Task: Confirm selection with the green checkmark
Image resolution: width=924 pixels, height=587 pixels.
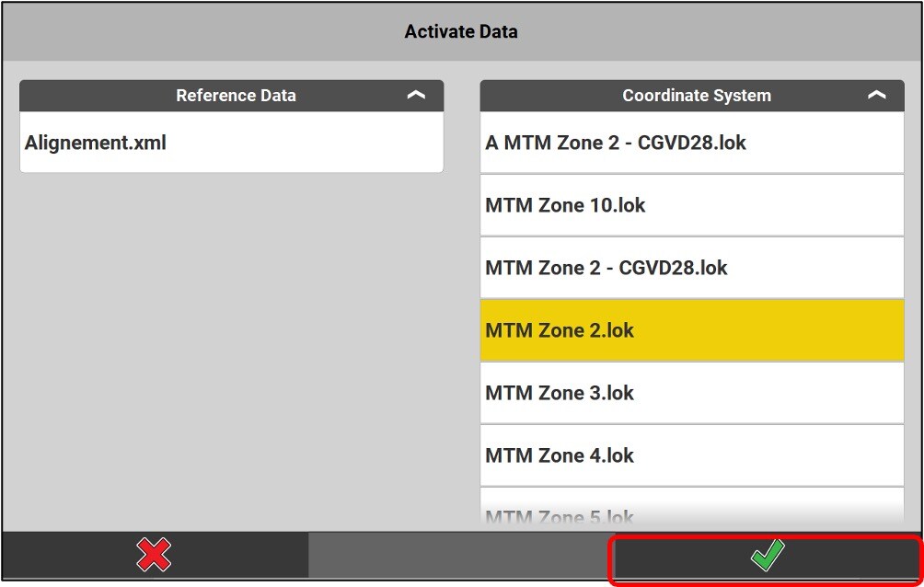Action: click(767, 556)
